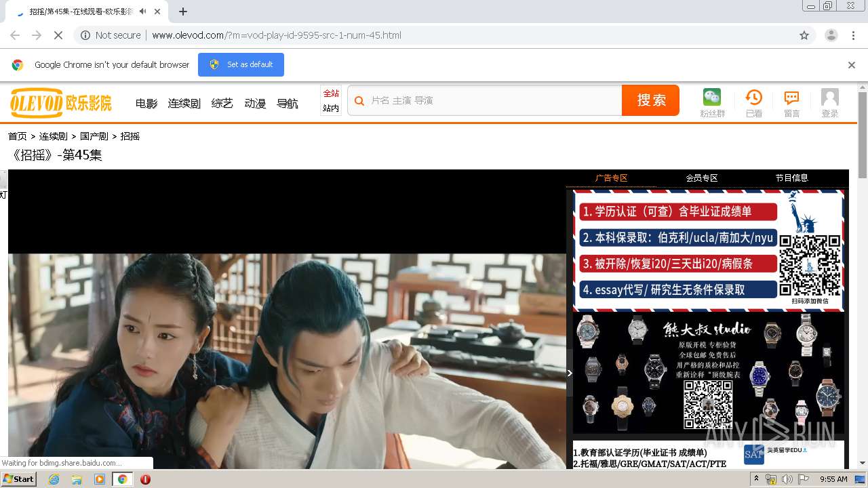Open the 熊大叔 studio watch ad

(709, 373)
